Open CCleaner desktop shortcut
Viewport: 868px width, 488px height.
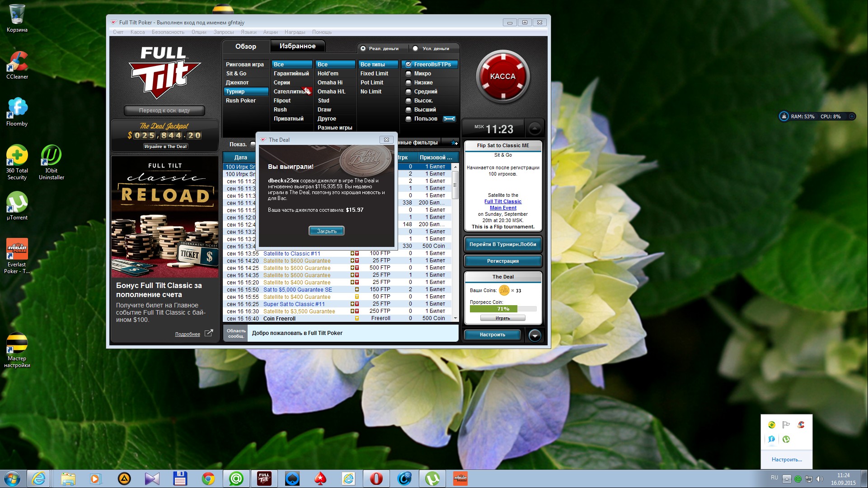pos(17,65)
